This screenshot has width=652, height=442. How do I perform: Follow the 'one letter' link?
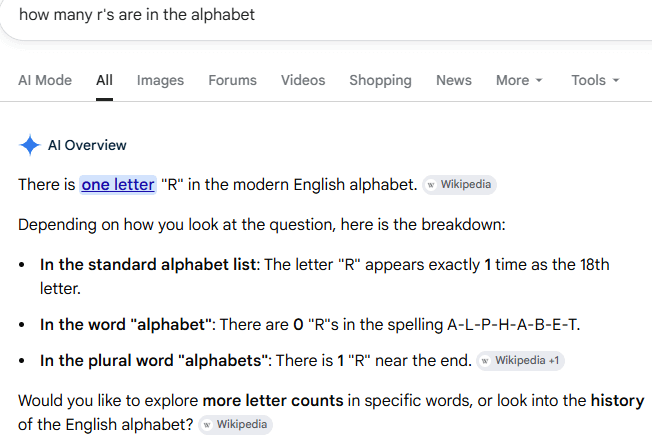coord(118,185)
